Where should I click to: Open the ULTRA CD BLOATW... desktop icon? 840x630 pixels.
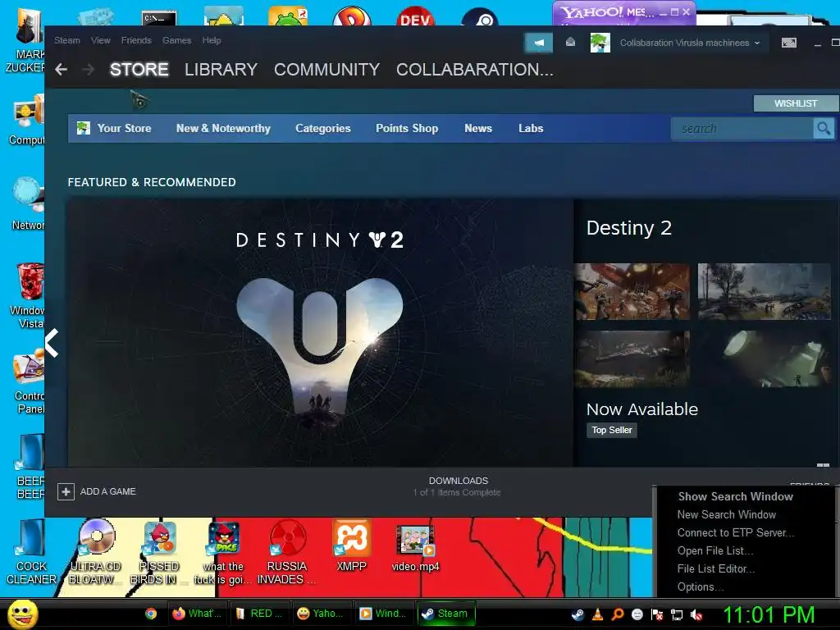pyautogui.click(x=96, y=552)
